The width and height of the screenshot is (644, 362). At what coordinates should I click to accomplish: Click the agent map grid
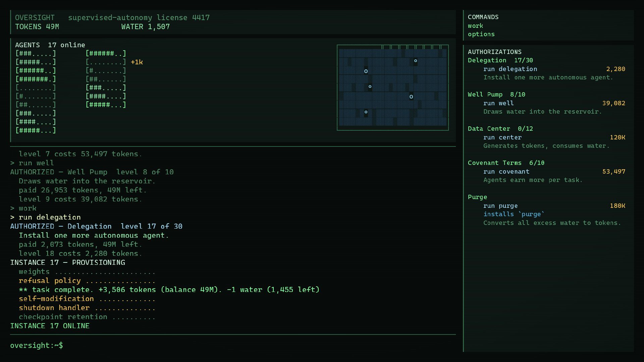click(393, 87)
